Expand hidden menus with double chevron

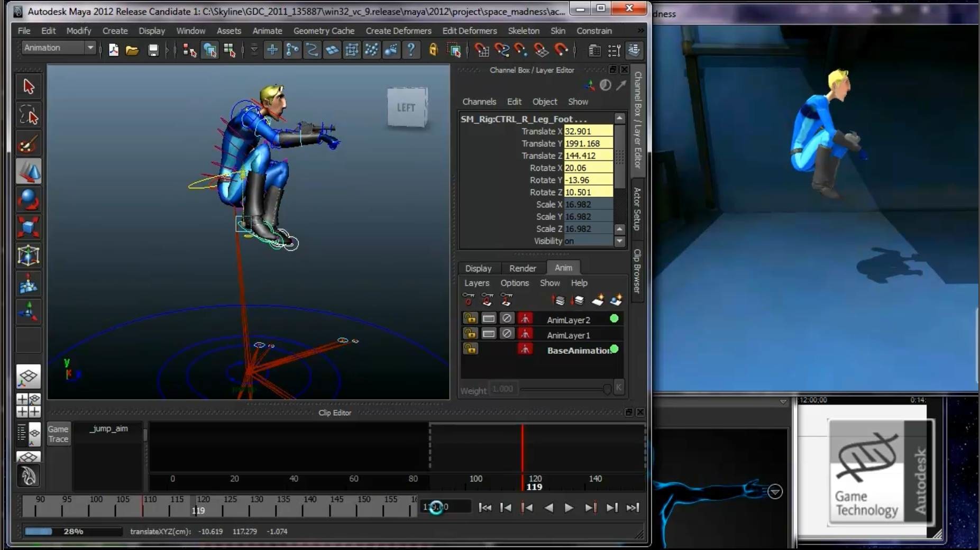[x=641, y=31]
